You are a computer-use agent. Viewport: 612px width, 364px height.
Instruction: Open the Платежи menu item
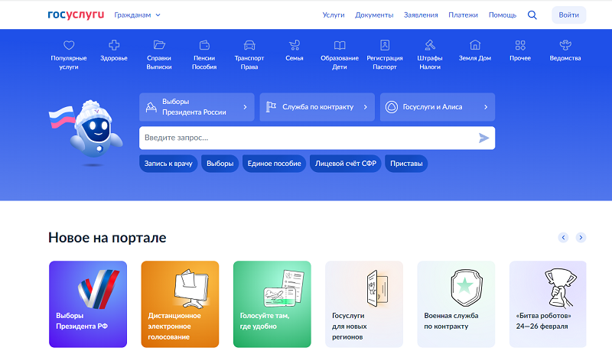[463, 15]
